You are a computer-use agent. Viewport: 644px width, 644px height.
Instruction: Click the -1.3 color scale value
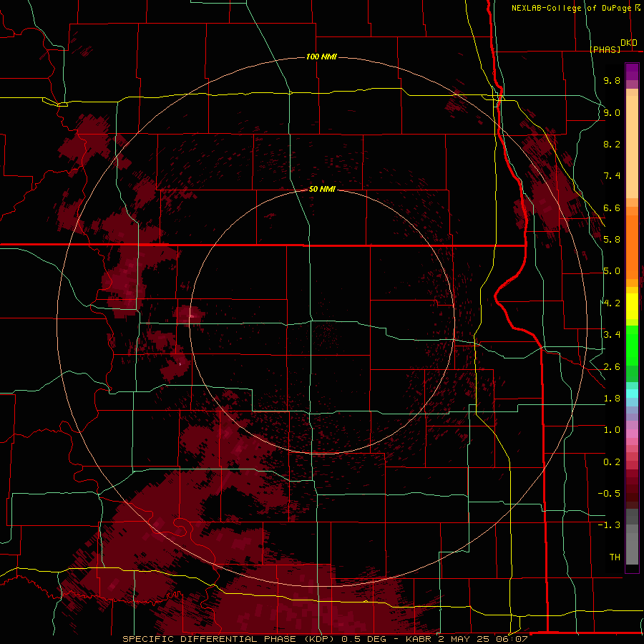[x=609, y=525]
